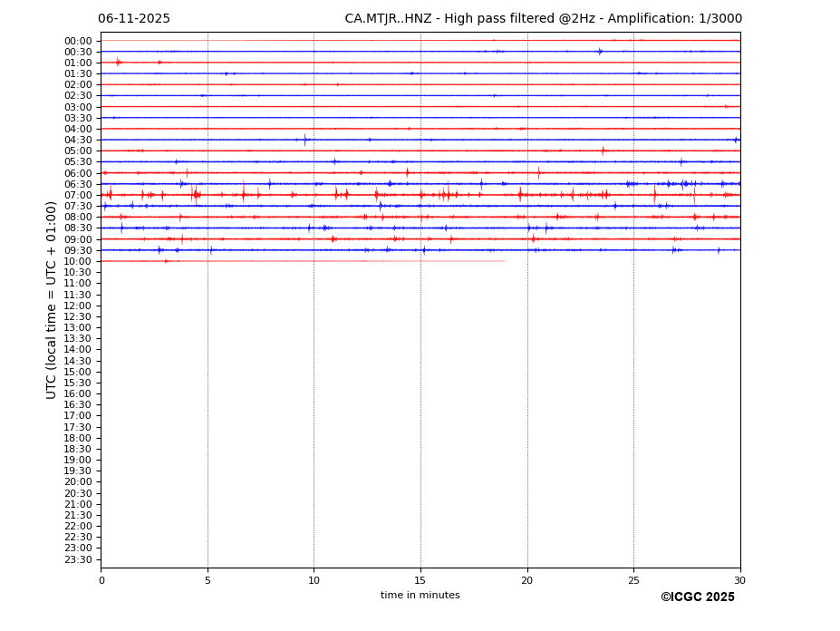Select the ©ICGC 2025 copyright text

697,597
